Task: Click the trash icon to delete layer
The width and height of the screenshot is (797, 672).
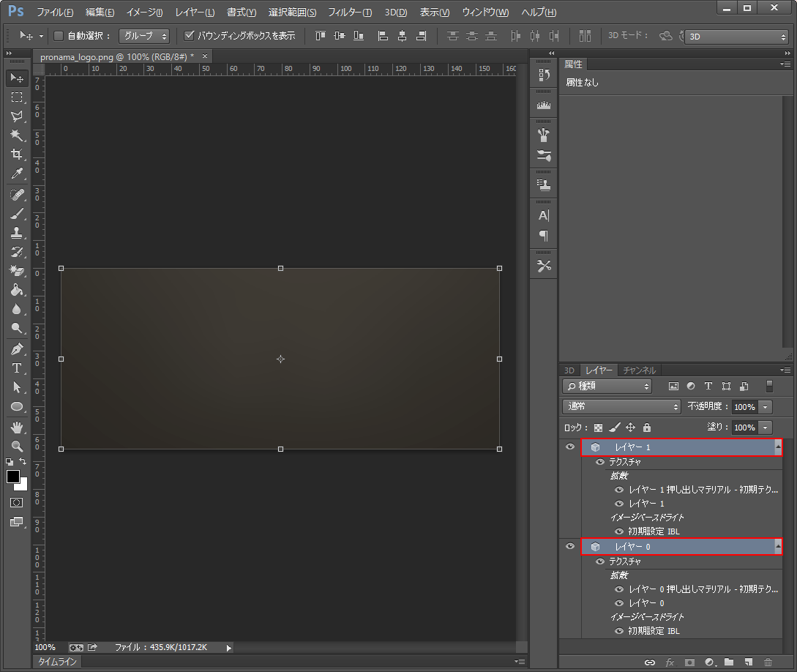Action: click(768, 662)
